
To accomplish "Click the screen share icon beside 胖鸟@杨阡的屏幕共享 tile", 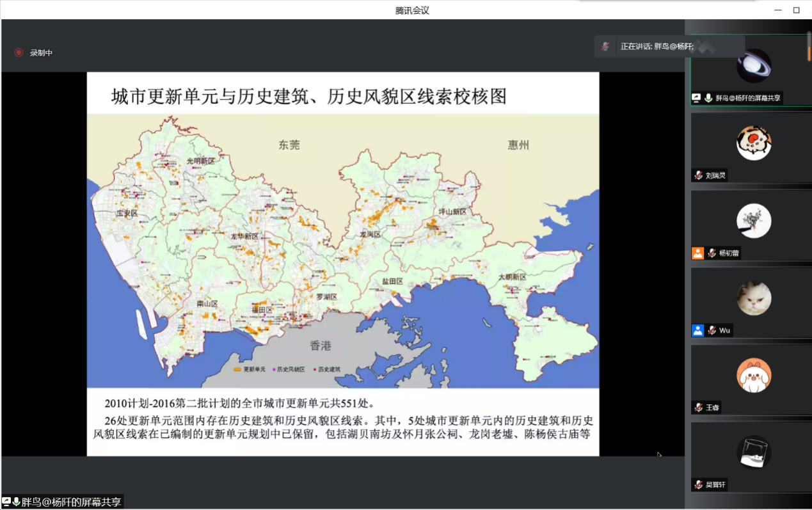I will coord(696,98).
